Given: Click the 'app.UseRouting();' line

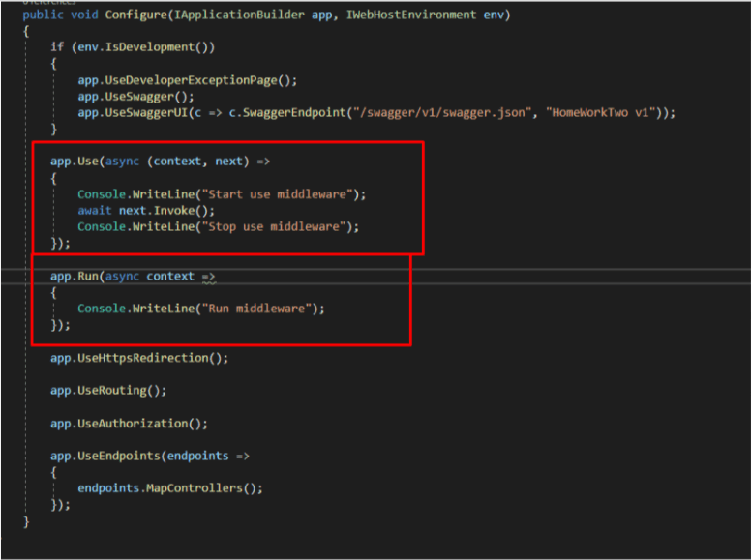Looking at the screenshot, I should (x=108, y=391).
